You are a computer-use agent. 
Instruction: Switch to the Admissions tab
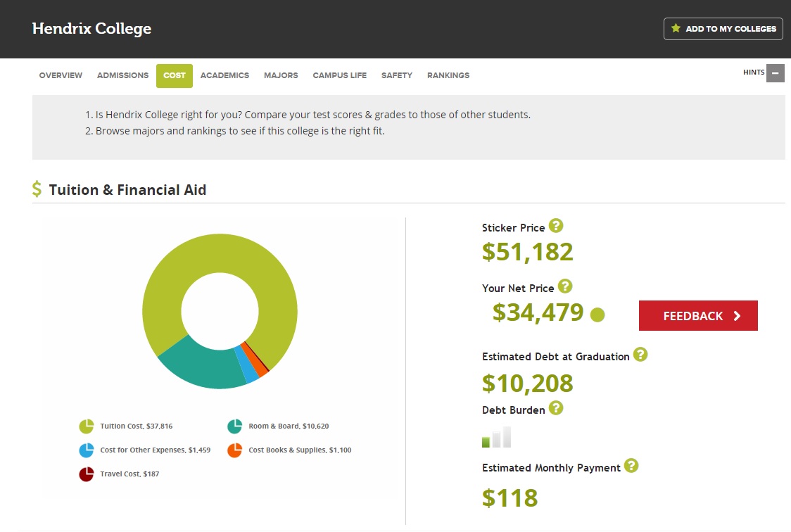tap(122, 75)
